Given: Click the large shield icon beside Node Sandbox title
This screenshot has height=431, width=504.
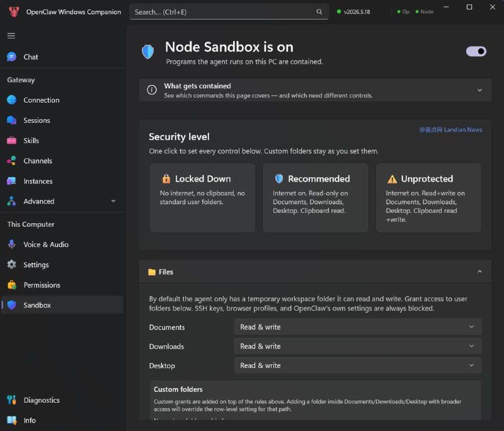Looking at the screenshot, I should click(148, 52).
